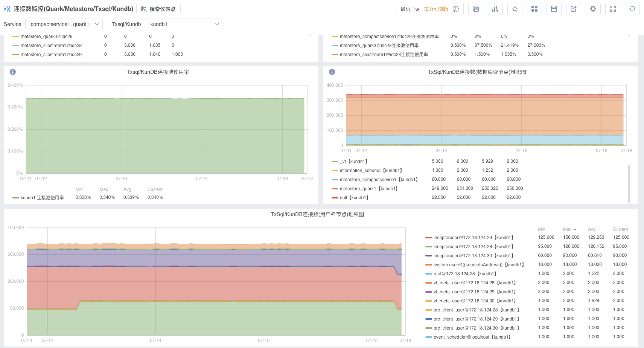Image resolution: width=644 pixels, height=348 pixels.
Task: Toggle metastore_compactservice1@idc29连接池使用率 series
Action: pos(389,36)
